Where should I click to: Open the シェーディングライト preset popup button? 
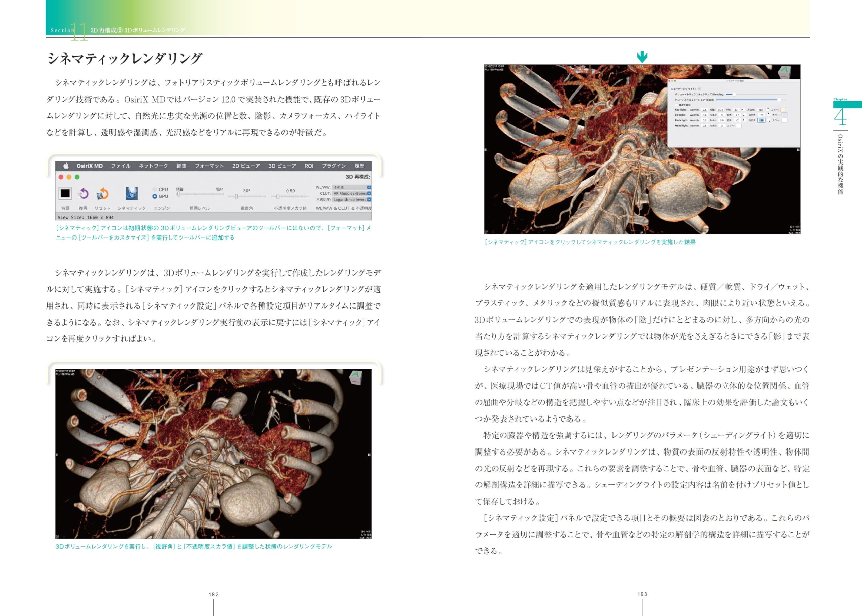click(700, 89)
